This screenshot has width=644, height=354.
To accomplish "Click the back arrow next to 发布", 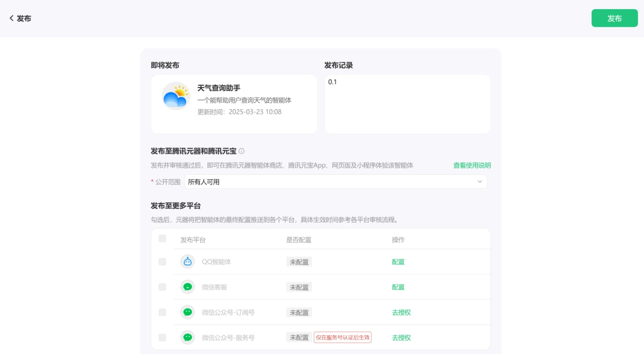I will coord(12,18).
